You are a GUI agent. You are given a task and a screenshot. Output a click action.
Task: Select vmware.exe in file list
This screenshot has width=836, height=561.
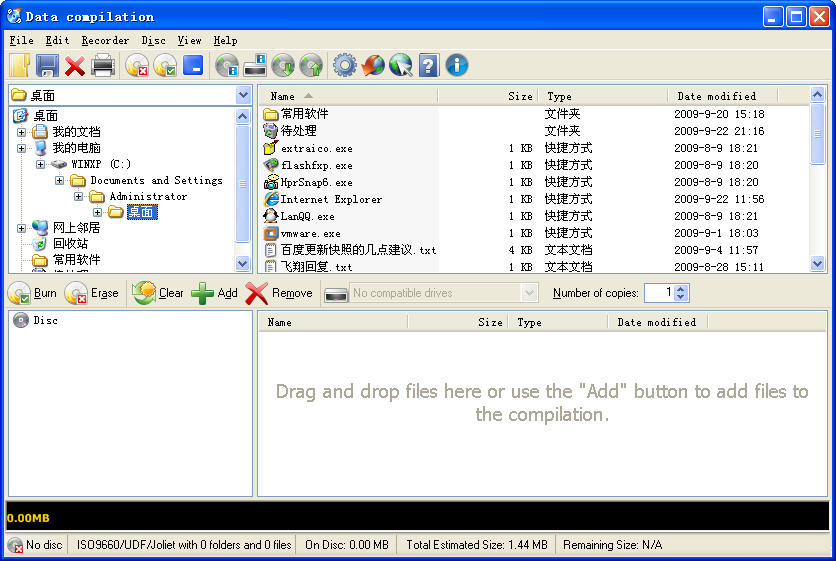[x=311, y=234]
